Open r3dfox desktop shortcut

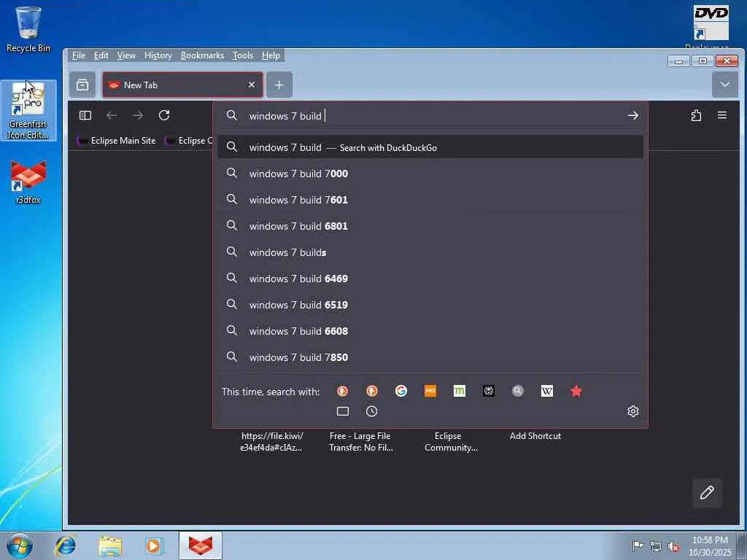click(x=28, y=182)
